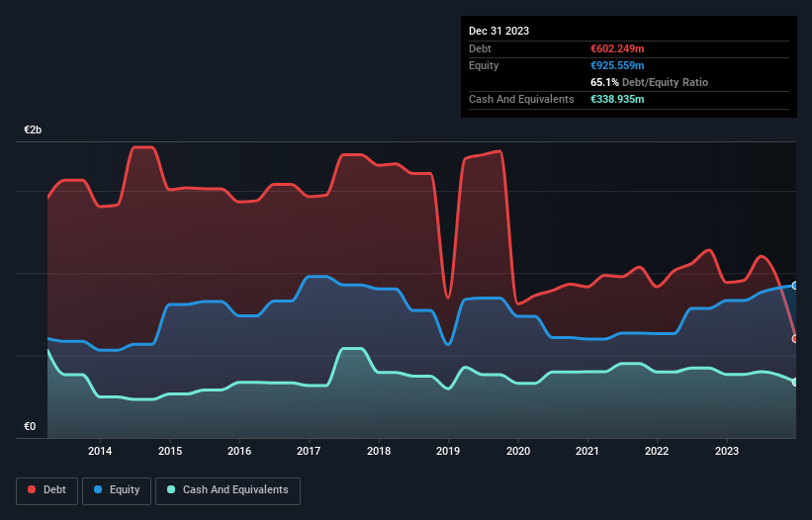
Task: Click the 2022 x-axis label
Action: pyautogui.click(x=657, y=451)
